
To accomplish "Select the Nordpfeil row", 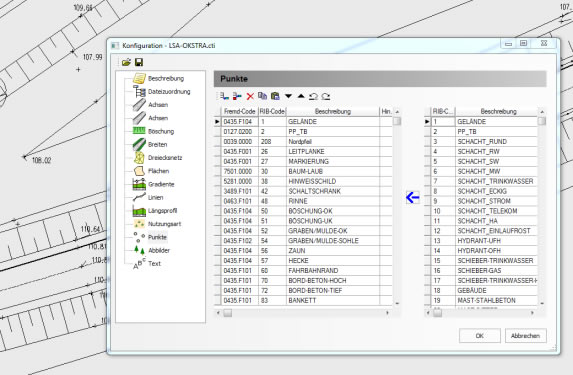I will [303, 141].
